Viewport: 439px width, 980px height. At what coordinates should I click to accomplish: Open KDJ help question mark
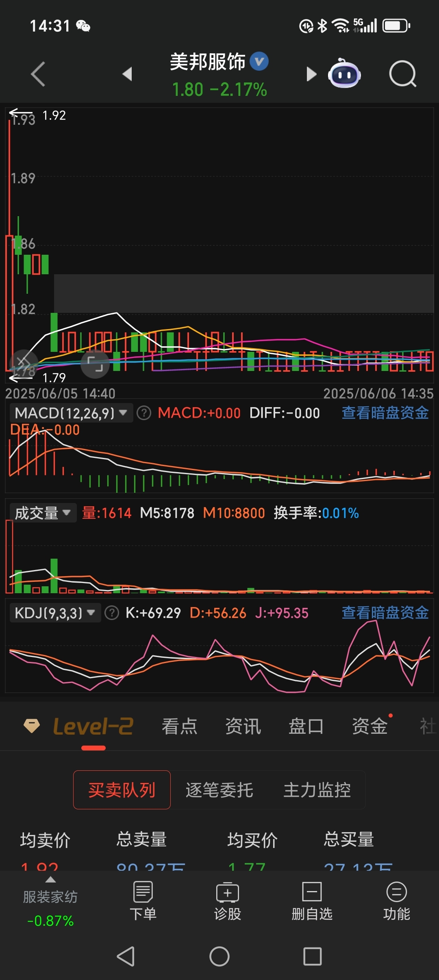pyautogui.click(x=112, y=613)
